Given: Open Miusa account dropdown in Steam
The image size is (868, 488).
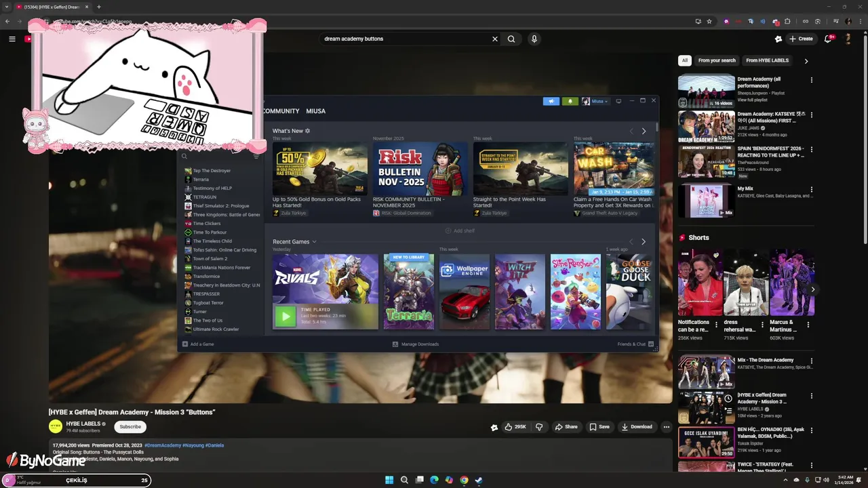Looking at the screenshot, I should click(x=595, y=101).
